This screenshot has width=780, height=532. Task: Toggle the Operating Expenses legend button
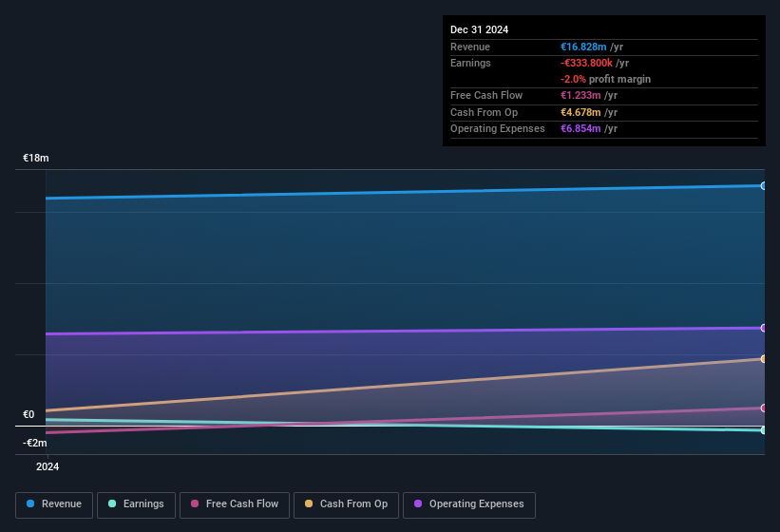(x=469, y=505)
